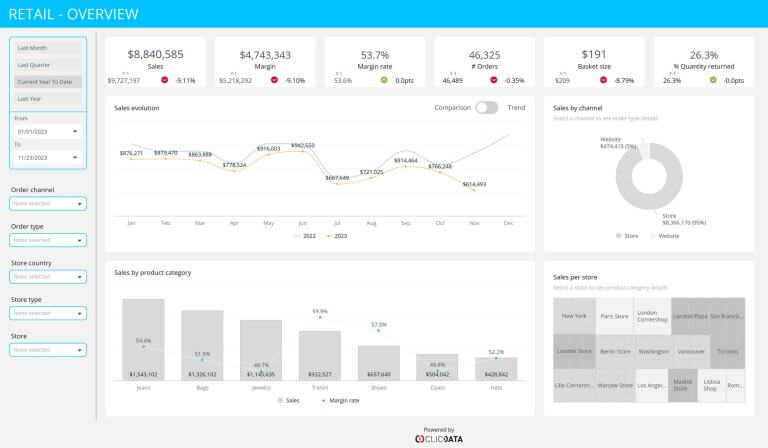Screen dimensions: 768x448
Task: Click the Last Year filter button
Action: pos(48,98)
